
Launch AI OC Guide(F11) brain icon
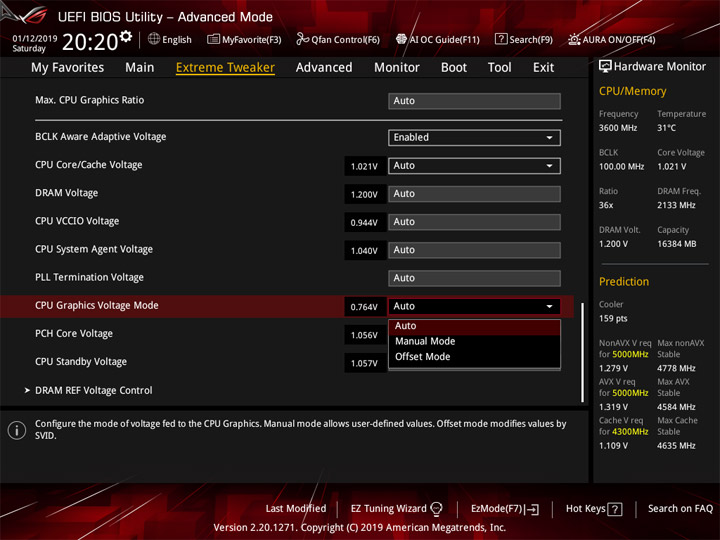coord(401,39)
